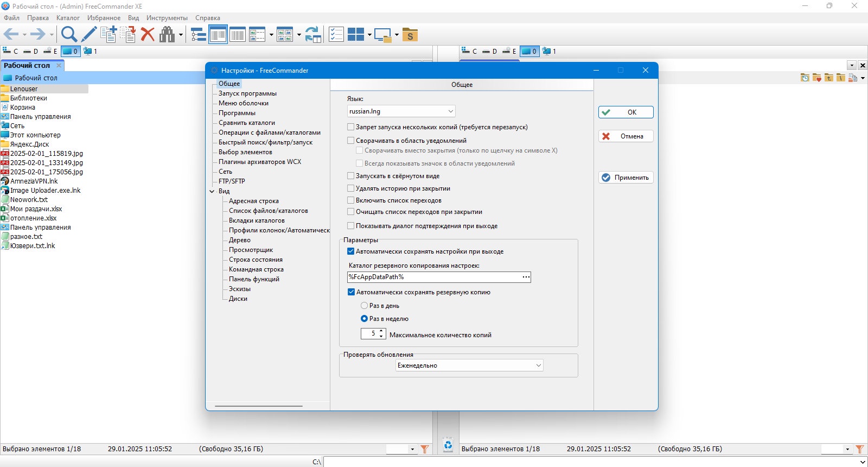Open the "Инструменты" menu
This screenshot has height=467, width=868.
tap(167, 18)
